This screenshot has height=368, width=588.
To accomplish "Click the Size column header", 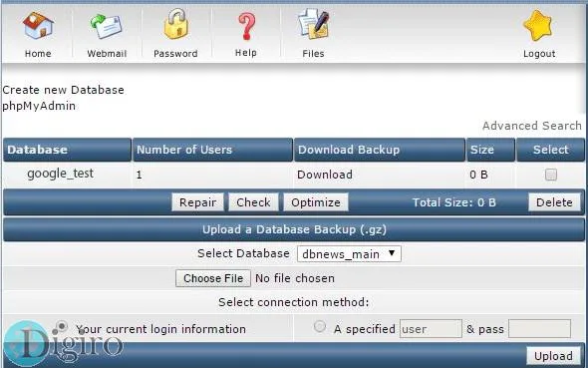I will (x=490, y=150).
